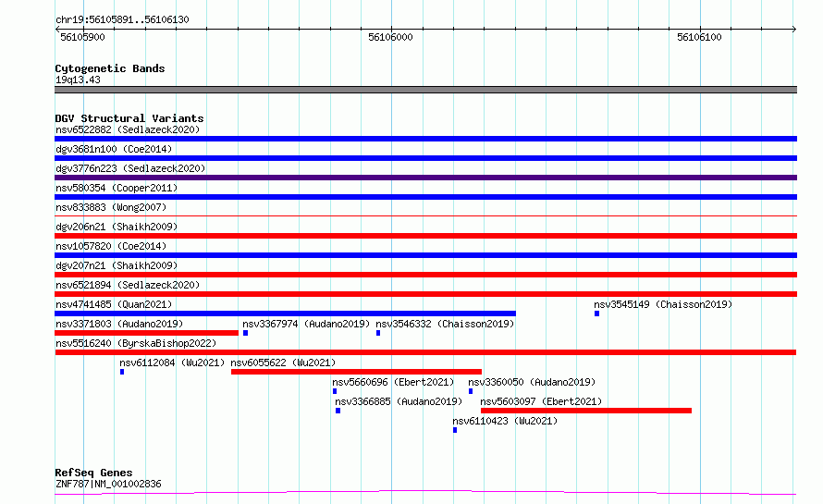Select the dgv3681n100 (Coe2014) variant label
823x504 pixels.
(x=114, y=149)
